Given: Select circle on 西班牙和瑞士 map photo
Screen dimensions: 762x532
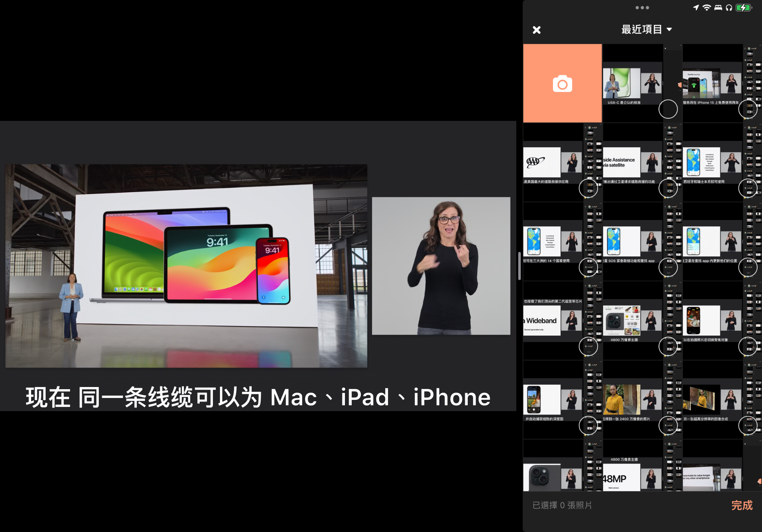Looking at the screenshot, I should click(x=747, y=188).
